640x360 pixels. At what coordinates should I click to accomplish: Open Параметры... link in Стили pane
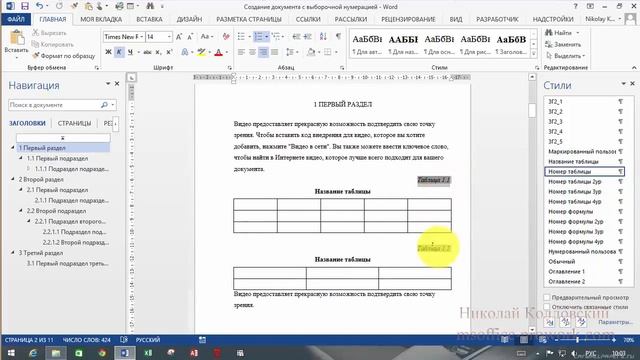tap(616, 322)
